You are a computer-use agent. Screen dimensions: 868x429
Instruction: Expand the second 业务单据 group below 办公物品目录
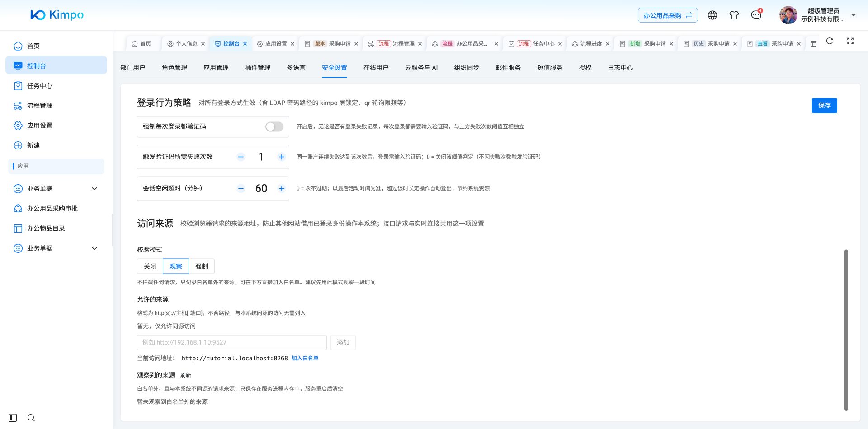(x=56, y=248)
